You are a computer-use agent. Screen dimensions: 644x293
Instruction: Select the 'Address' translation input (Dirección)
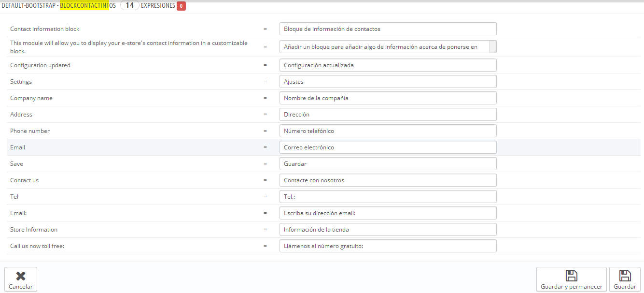point(388,115)
